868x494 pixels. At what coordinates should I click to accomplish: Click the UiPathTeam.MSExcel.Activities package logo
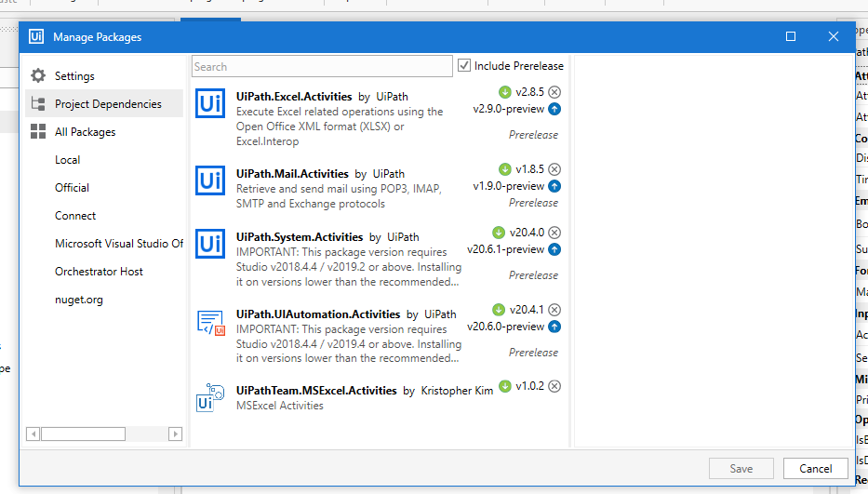pos(210,397)
